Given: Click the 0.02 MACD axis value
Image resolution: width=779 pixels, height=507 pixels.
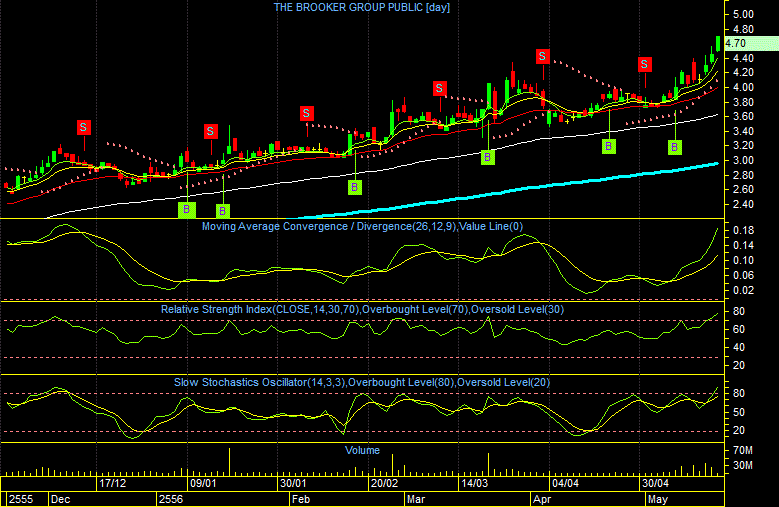Looking at the screenshot, I should click(x=744, y=290).
